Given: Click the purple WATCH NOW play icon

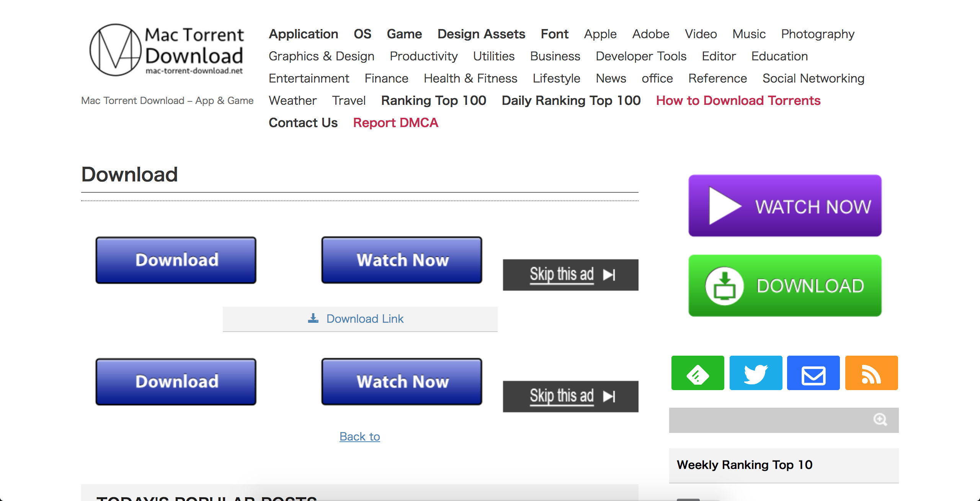Looking at the screenshot, I should click(x=721, y=207).
